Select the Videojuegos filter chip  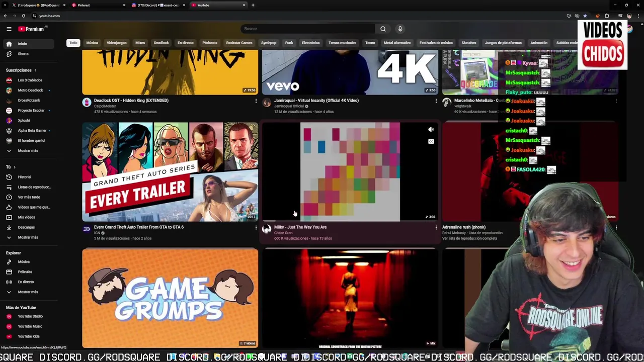117,43
